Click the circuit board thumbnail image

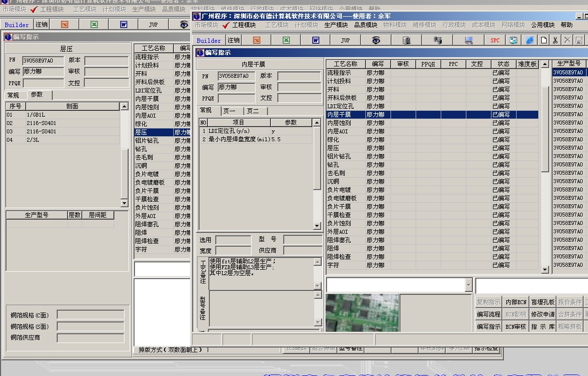(x=362, y=313)
